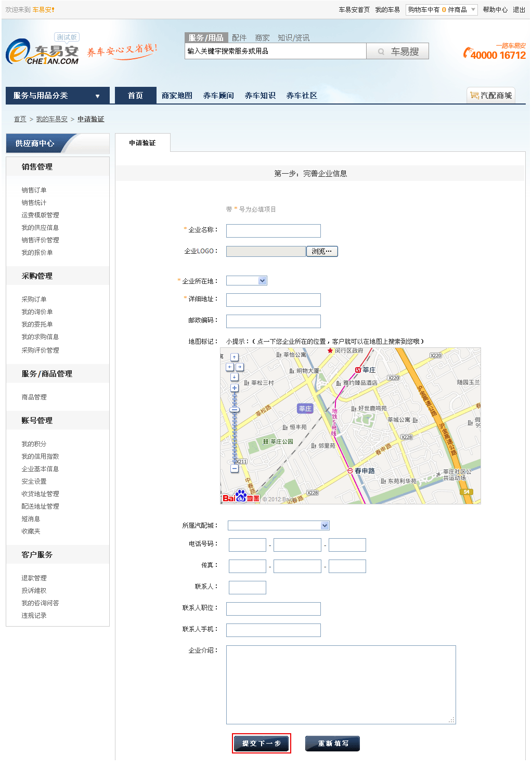532x780 pixels.
Task: Open 养车顾问 in navigation bar
Action: click(x=218, y=95)
